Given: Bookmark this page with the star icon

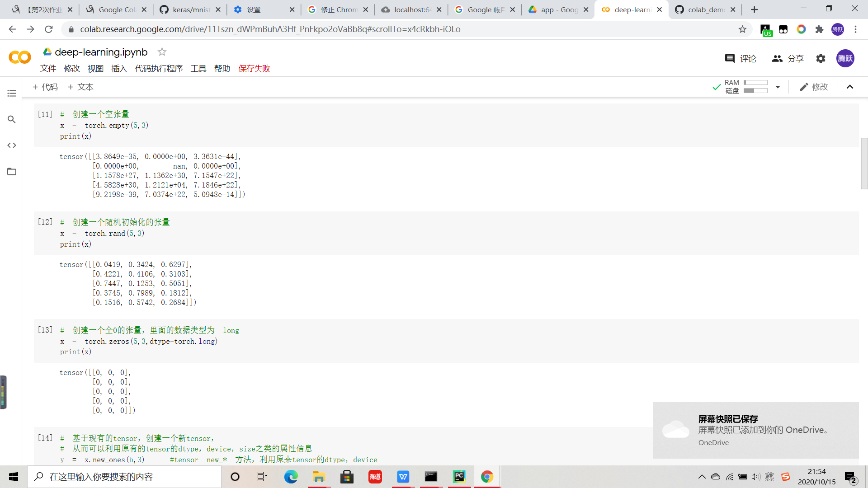Looking at the screenshot, I should tap(742, 29).
